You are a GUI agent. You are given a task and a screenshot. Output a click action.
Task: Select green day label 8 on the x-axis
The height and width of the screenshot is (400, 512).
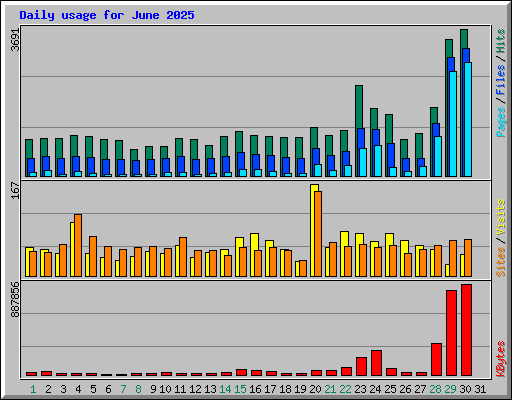pos(138,389)
